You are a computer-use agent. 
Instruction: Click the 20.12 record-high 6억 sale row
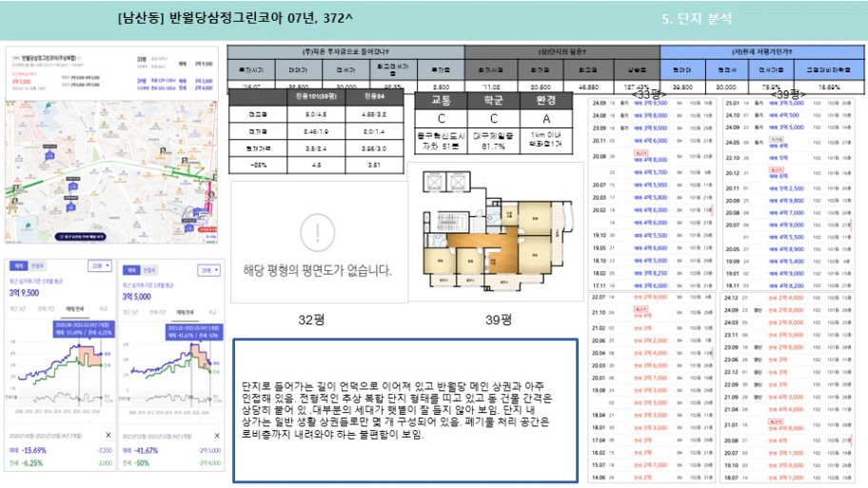[x=789, y=172]
